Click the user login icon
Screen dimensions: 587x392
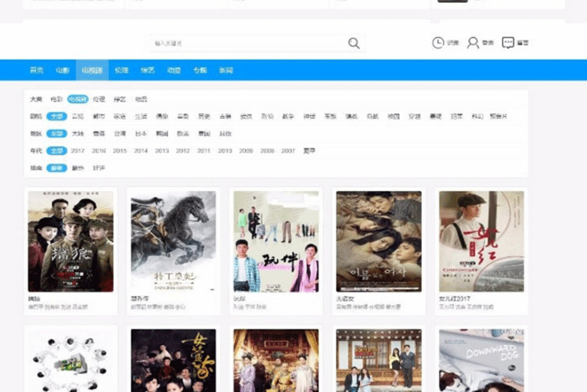tap(473, 43)
